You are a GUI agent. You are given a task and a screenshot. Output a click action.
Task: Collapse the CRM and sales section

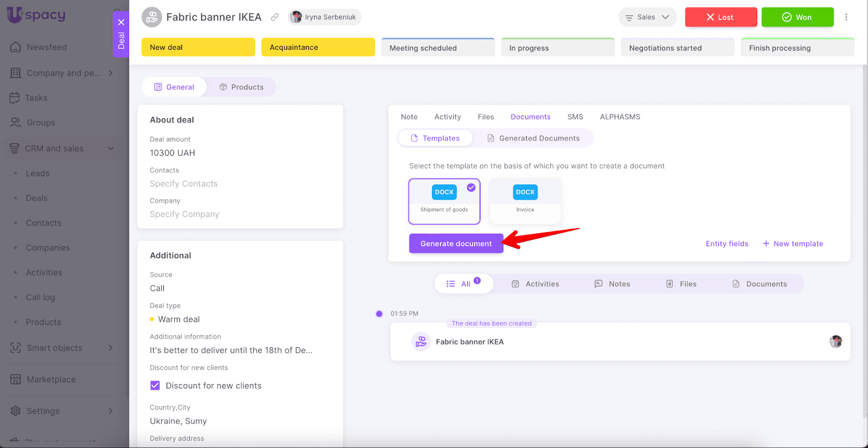tap(111, 149)
